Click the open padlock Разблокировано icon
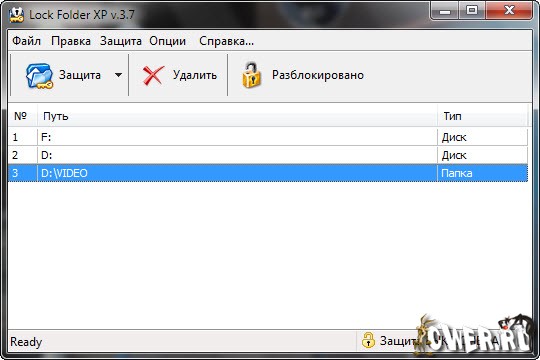 [251, 75]
